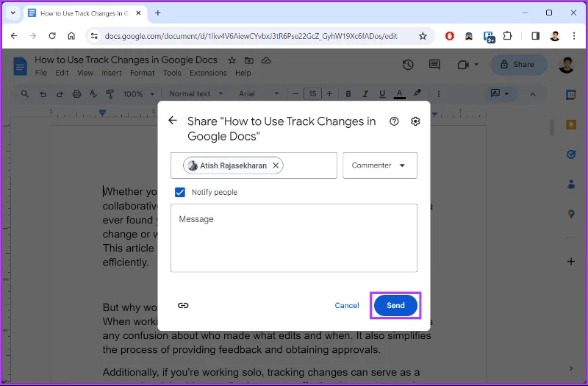Screen dimensions: 588x386
Task: Search the menus magnifier icon
Action: 25,94
